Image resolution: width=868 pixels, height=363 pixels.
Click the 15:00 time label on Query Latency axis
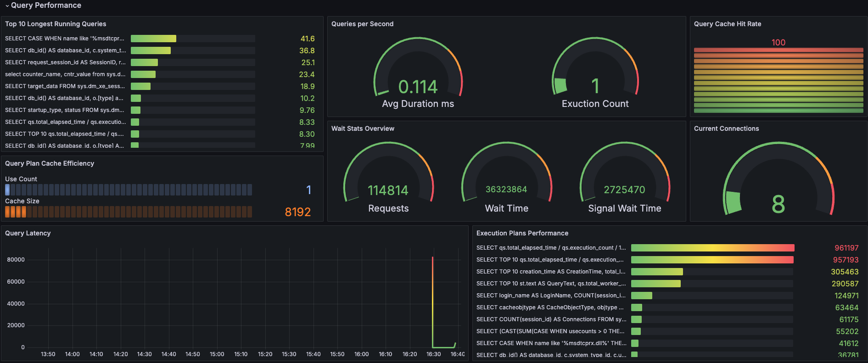[x=217, y=354]
